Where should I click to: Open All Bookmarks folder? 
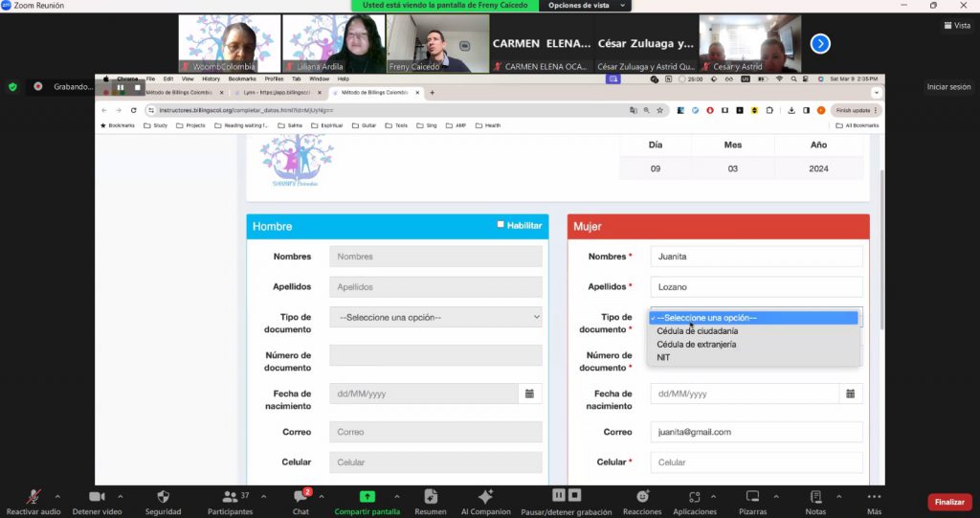click(857, 125)
